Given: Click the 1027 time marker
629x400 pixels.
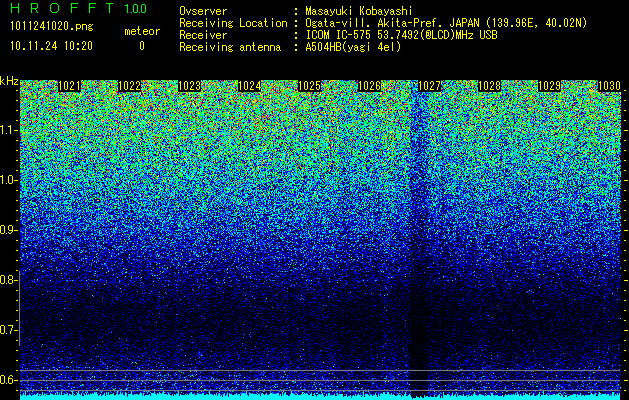Looking at the screenshot, I should pos(429,86).
